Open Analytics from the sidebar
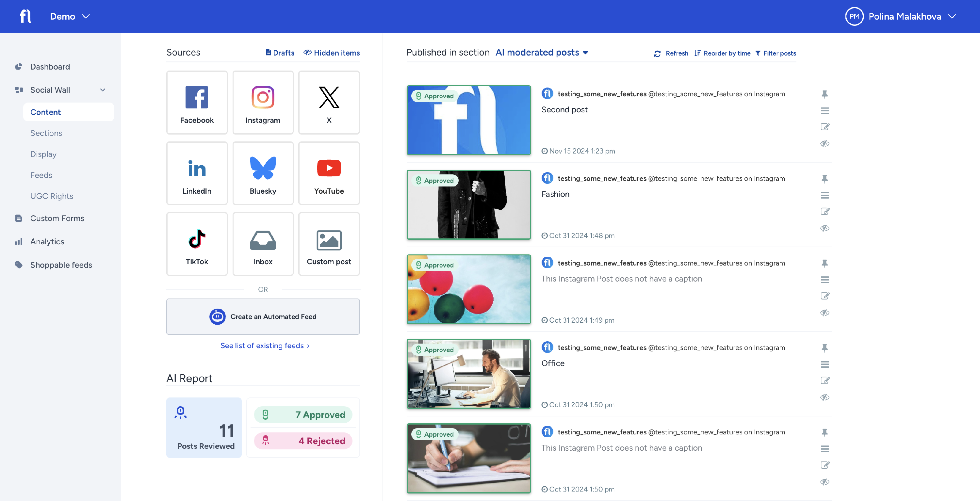980x501 pixels. 47,242
